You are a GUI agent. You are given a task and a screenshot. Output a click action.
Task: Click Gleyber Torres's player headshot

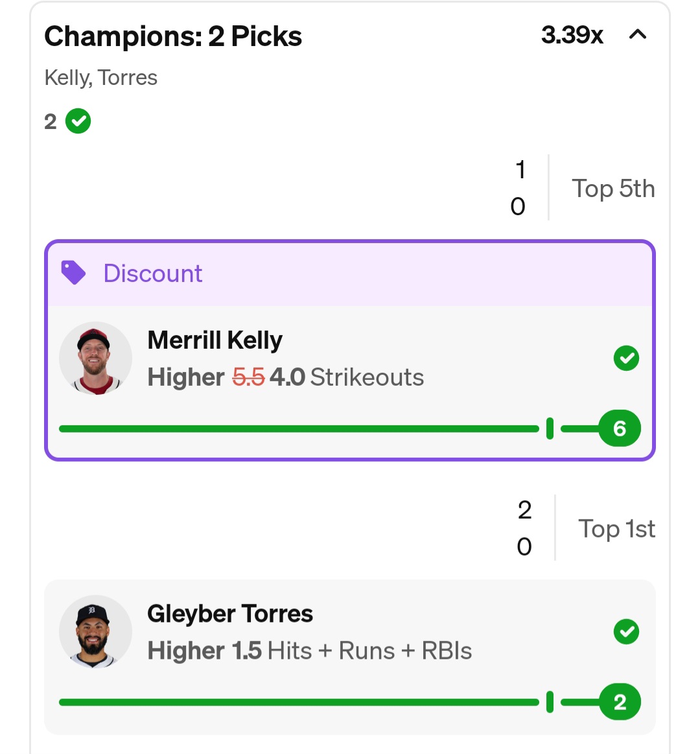(x=95, y=632)
